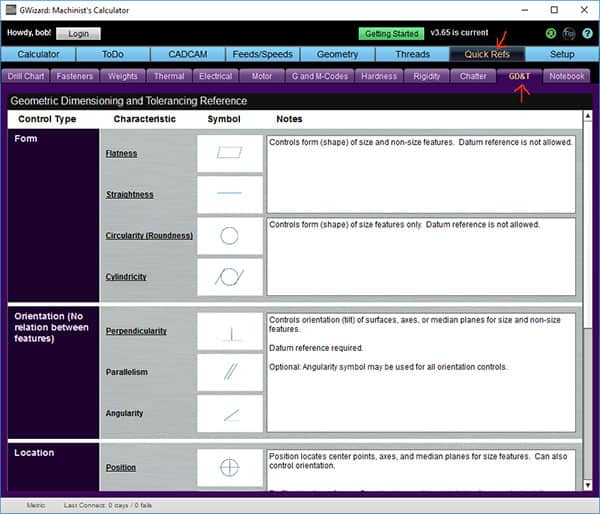
Task: Go to the Feeds/Speeds tab
Action: (262, 54)
